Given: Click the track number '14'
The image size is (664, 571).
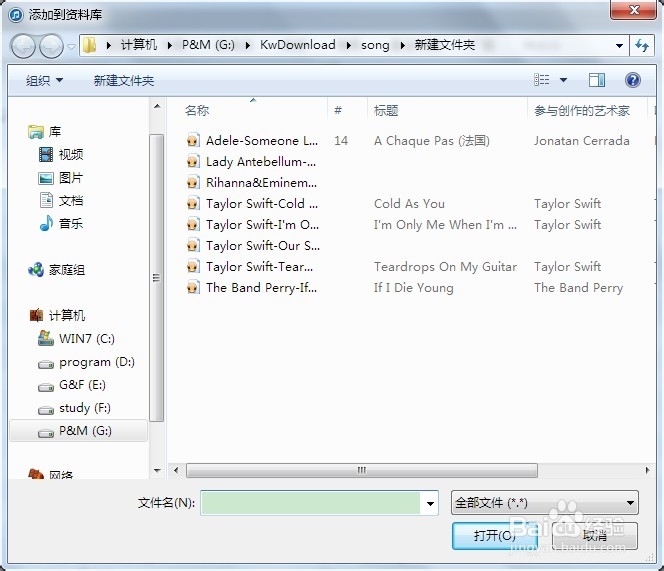Looking at the screenshot, I should 341,140.
